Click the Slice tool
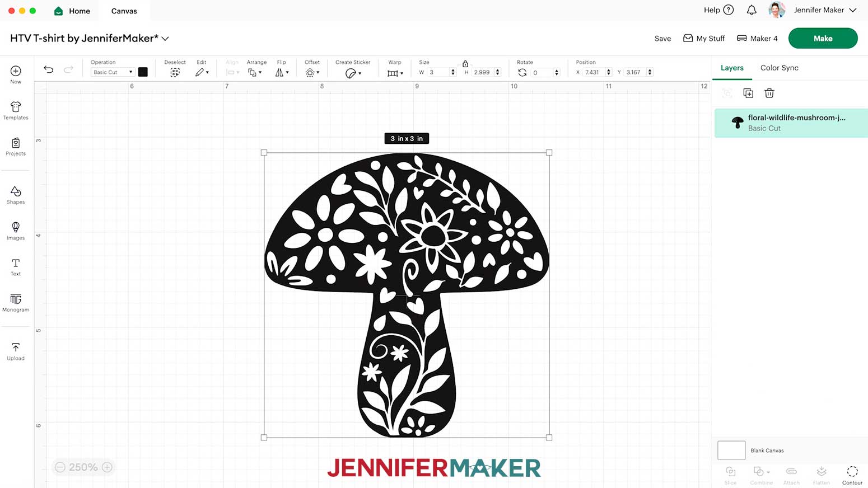This screenshot has height=488, width=868. (x=730, y=475)
